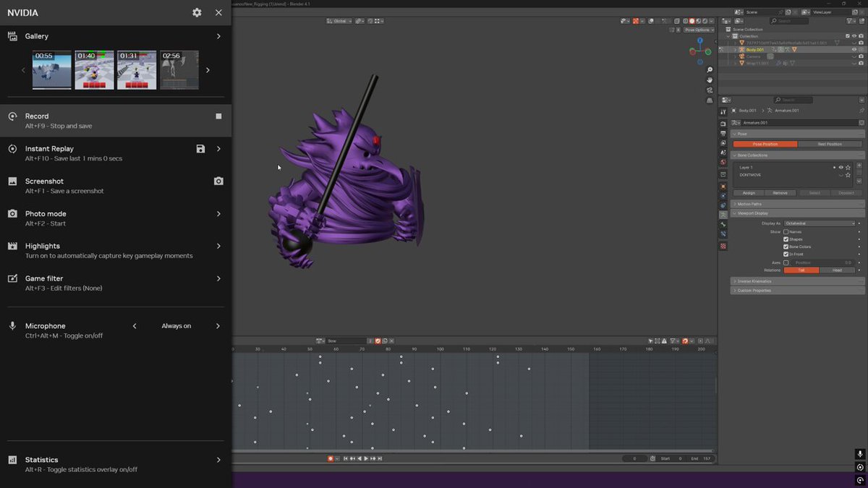Collapse the Pose panel
The height and width of the screenshot is (488, 868).
[x=798, y=134]
